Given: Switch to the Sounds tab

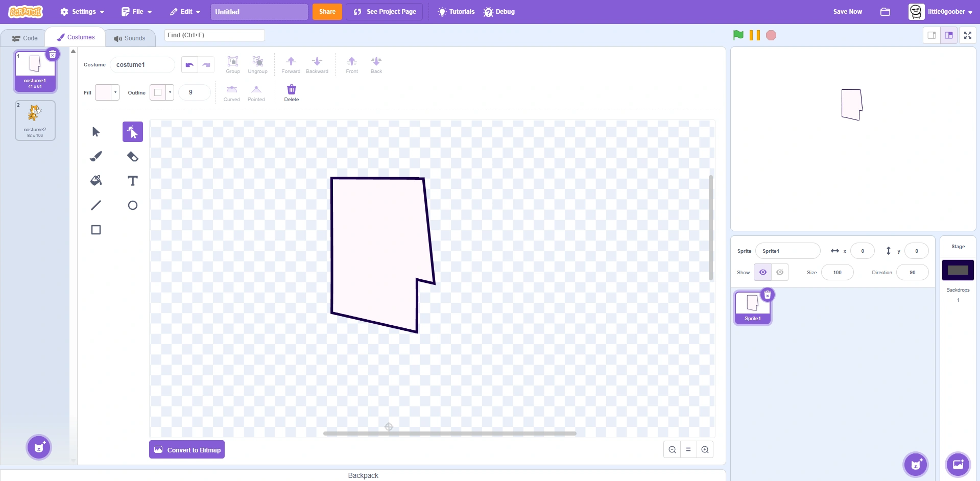Looking at the screenshot, I should [130, 37].
